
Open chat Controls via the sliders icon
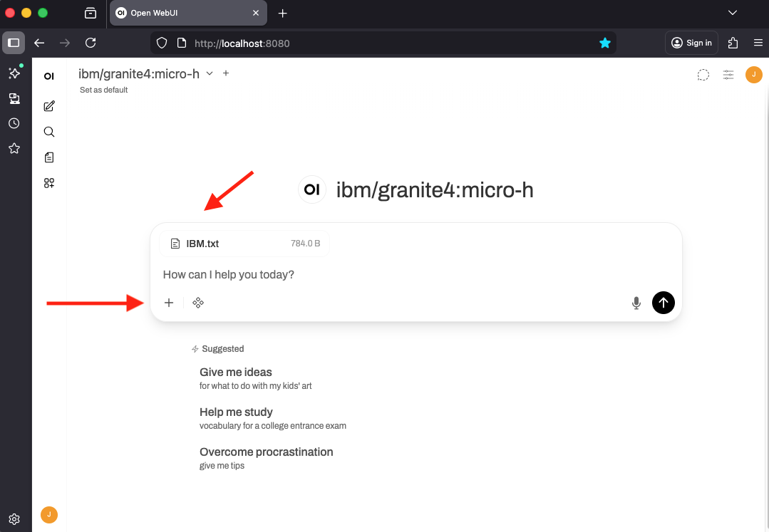728,75
